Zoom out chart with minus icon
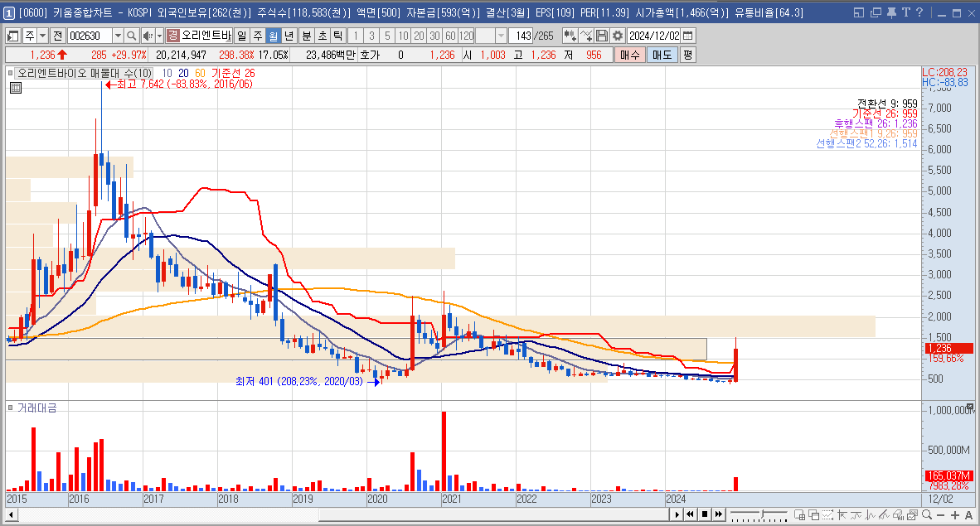Screen dimensions: 980x526 tap(941, 514)
